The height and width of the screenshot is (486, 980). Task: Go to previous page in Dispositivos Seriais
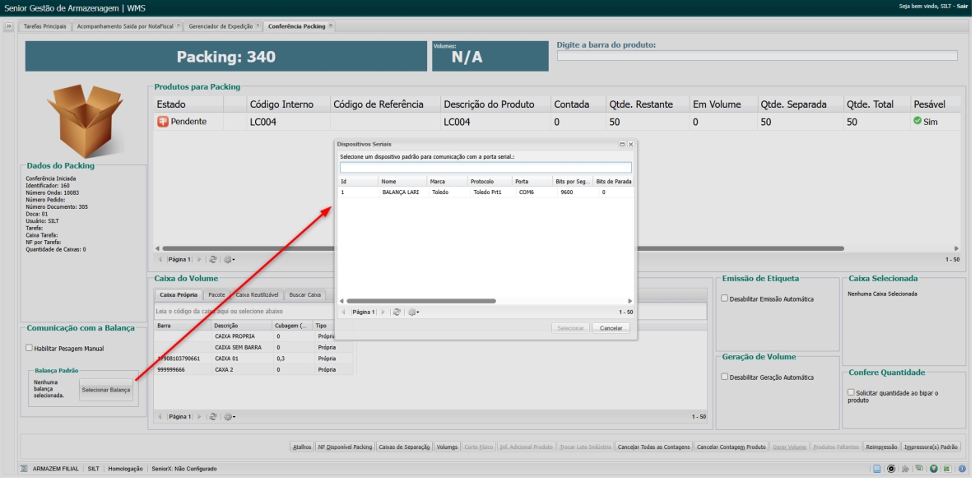pyautogui.click(x=343, y=312)
